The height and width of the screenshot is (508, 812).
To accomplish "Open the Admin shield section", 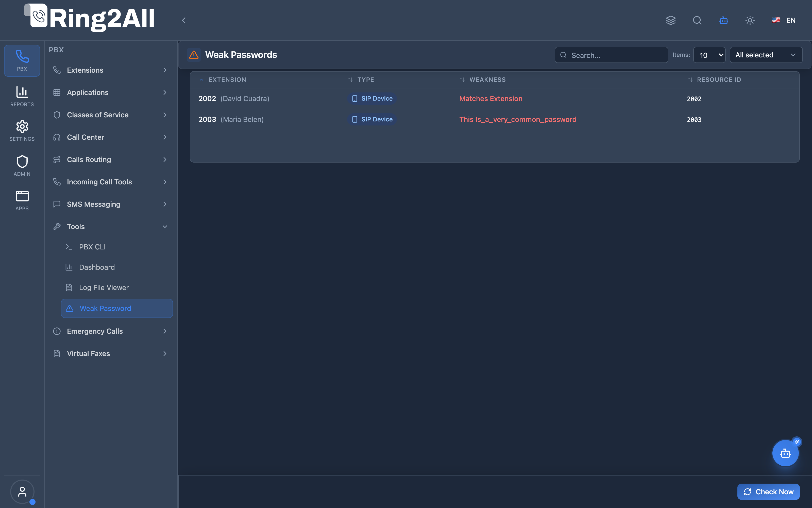I will 22,166.
